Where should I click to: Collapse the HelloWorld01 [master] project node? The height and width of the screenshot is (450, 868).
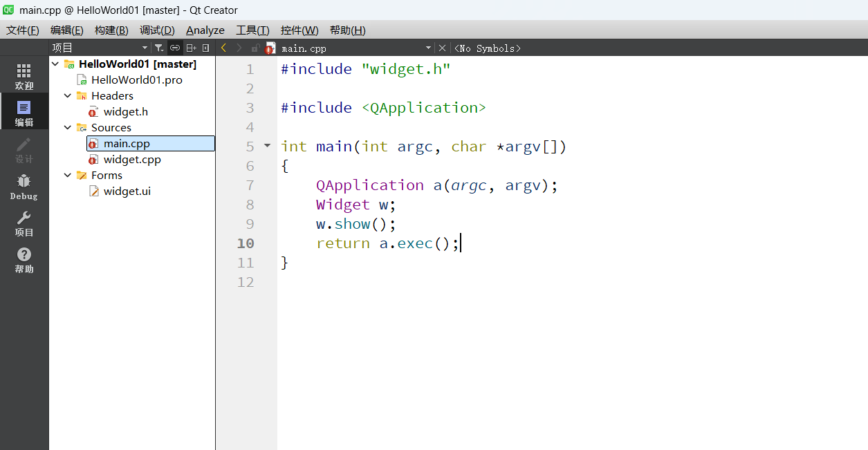point(55,64)
